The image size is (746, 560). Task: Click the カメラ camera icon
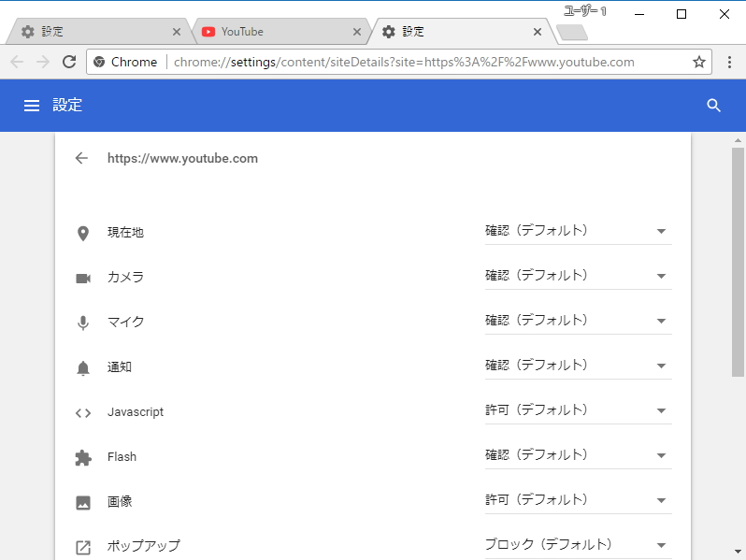pyautogui.click(x=83, y=278)
